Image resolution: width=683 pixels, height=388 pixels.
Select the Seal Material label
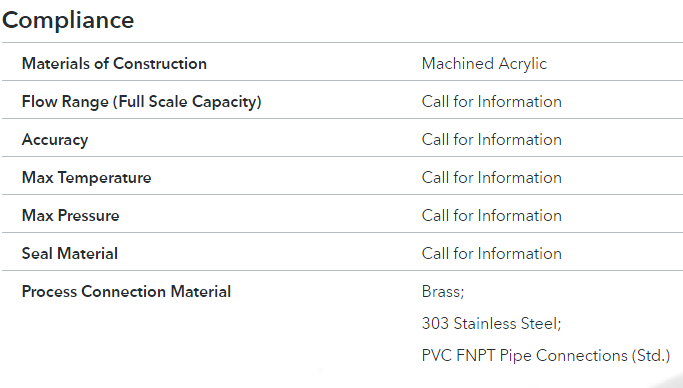pyautogui.click(x=70, y=253)
